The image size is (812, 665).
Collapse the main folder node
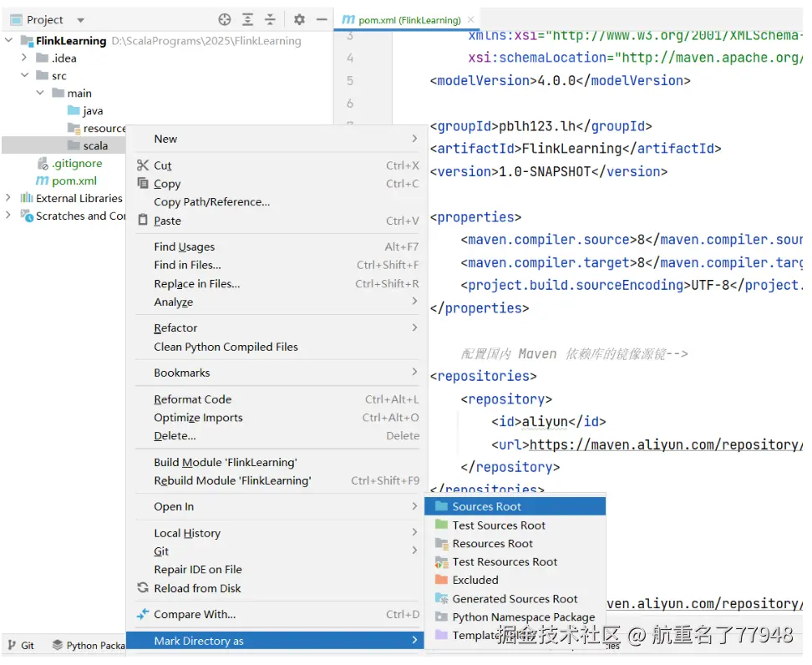pos(40,93)
